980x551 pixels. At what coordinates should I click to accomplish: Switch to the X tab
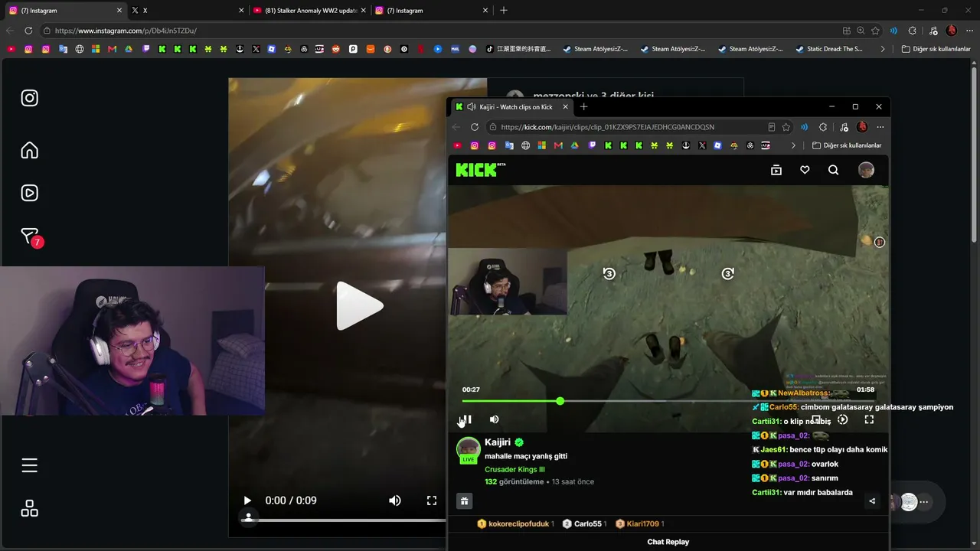(x=187, y=11)
